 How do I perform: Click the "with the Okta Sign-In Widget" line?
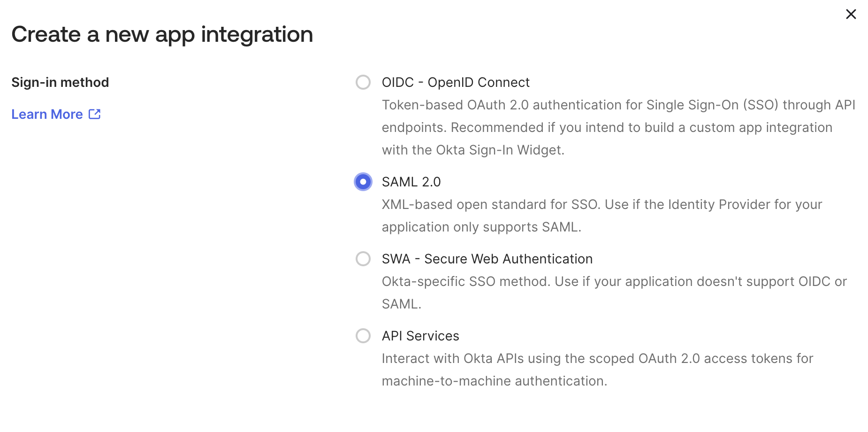point(473,150)
